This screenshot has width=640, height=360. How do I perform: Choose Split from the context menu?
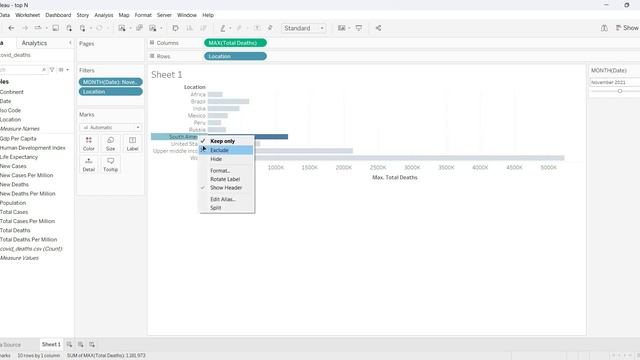pos(216,208)
